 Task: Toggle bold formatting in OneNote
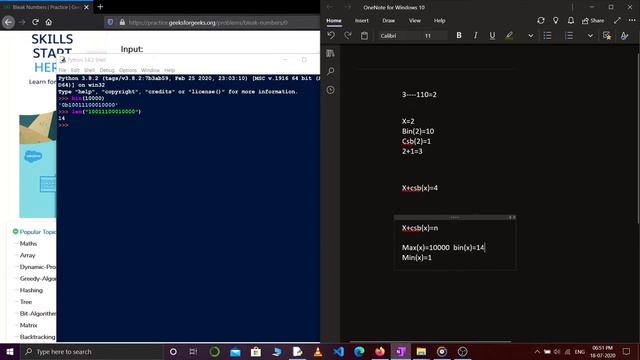(x=459, y=36)
